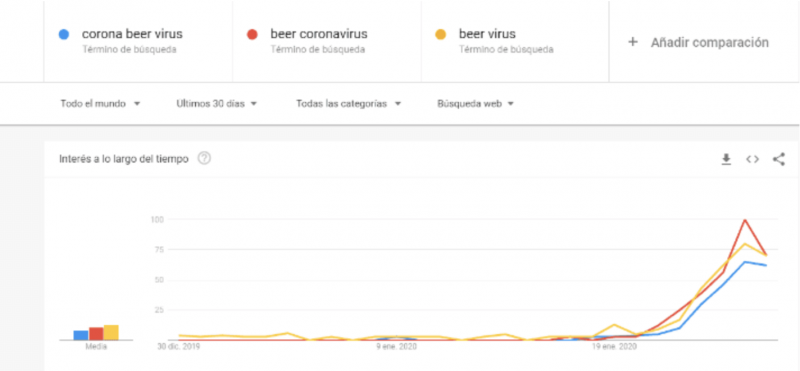Click the blue Media average bar
This screenshot has width=800, height=371.
[x=81, y=335]
